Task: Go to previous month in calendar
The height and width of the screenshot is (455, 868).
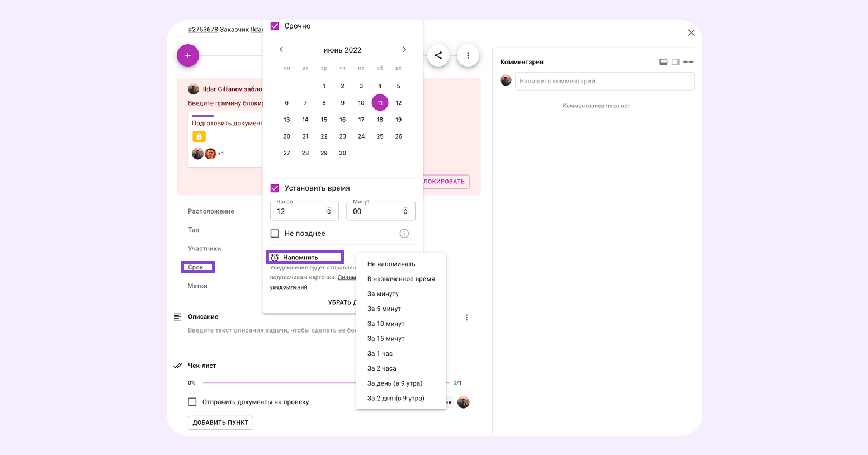Action: click(x=281, y=50)
